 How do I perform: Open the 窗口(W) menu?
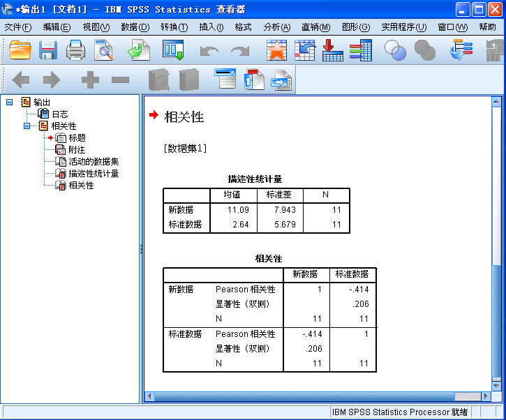pyautogui.click(x=452, y=27)
